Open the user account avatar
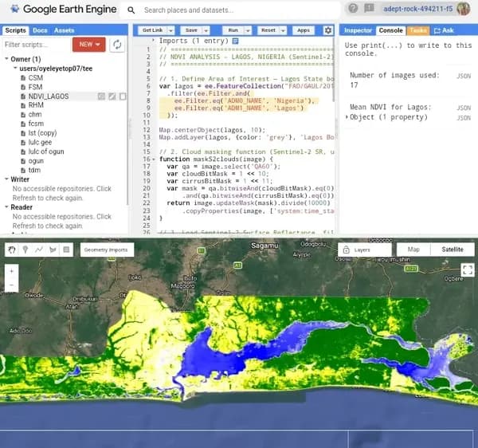The height and width of the screenshot is (448, 478). pos(464,9)
